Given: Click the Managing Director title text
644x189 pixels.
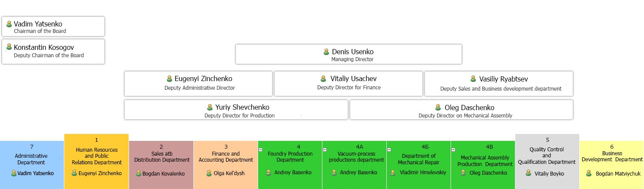Looking at the screenshot, I should pos(352,59).
